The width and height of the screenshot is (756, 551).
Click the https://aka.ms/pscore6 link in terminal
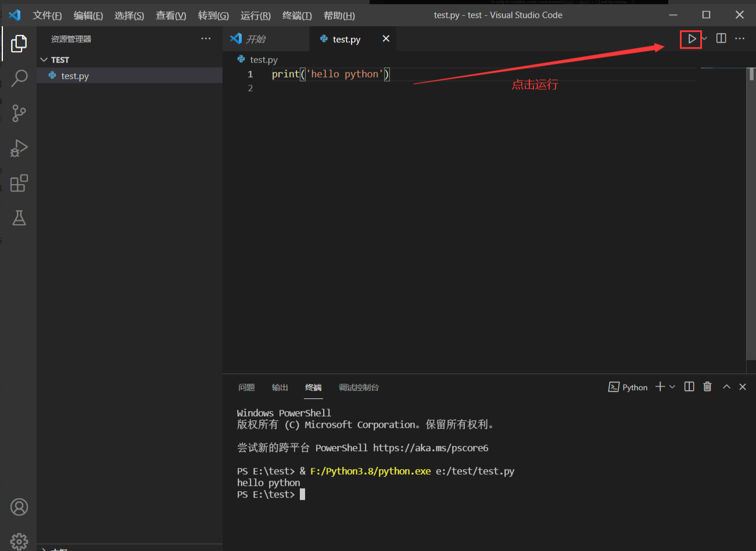tap(431, 448)
